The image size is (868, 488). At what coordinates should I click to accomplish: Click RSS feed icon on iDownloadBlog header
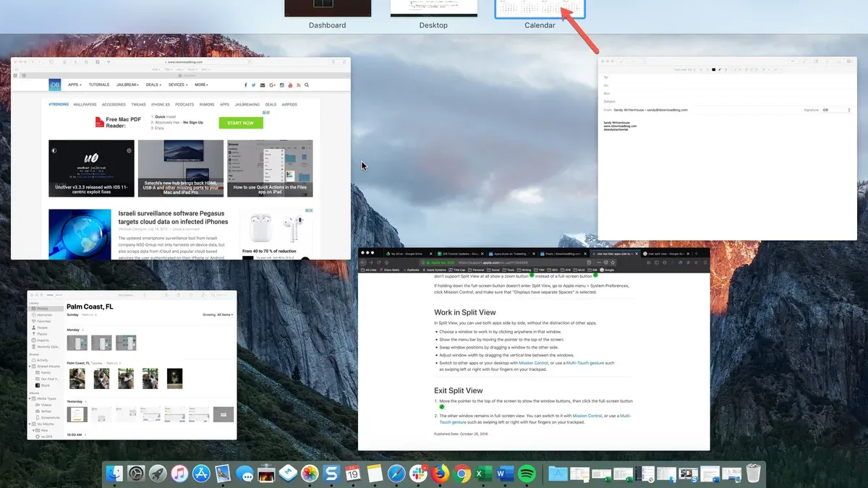tap(299, 85)
